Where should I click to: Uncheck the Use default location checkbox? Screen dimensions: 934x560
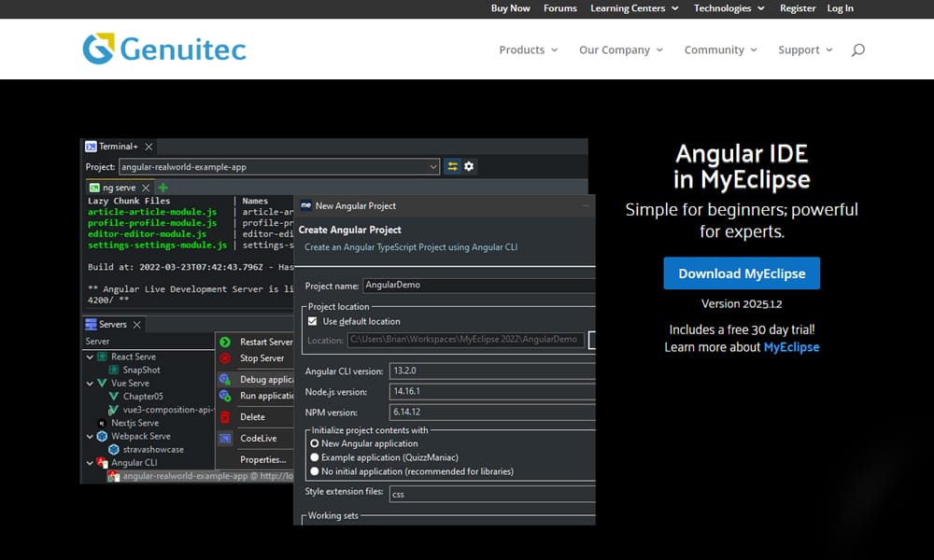pyautogui.click(x=312, y=322)
